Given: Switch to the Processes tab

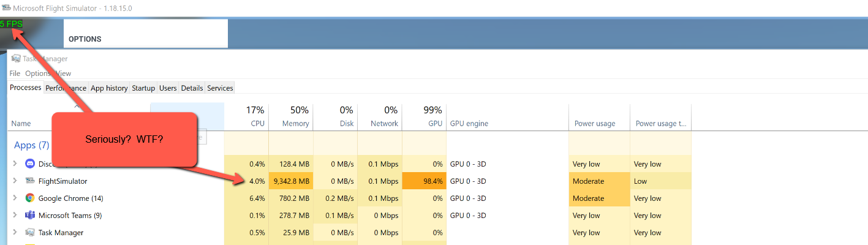Looking at the screenshot, I should (x=26, y=88).
